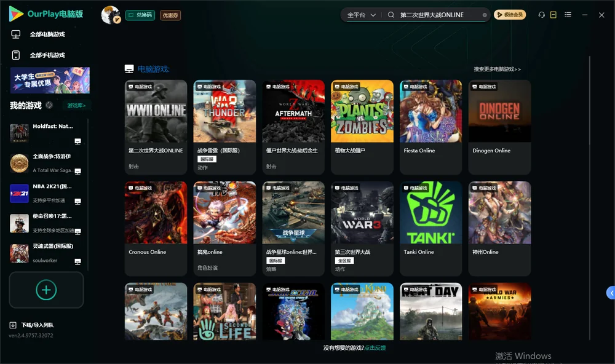Expand the blue side panel arrow
Screen dimensions: 615x364
tap(611, 293)
